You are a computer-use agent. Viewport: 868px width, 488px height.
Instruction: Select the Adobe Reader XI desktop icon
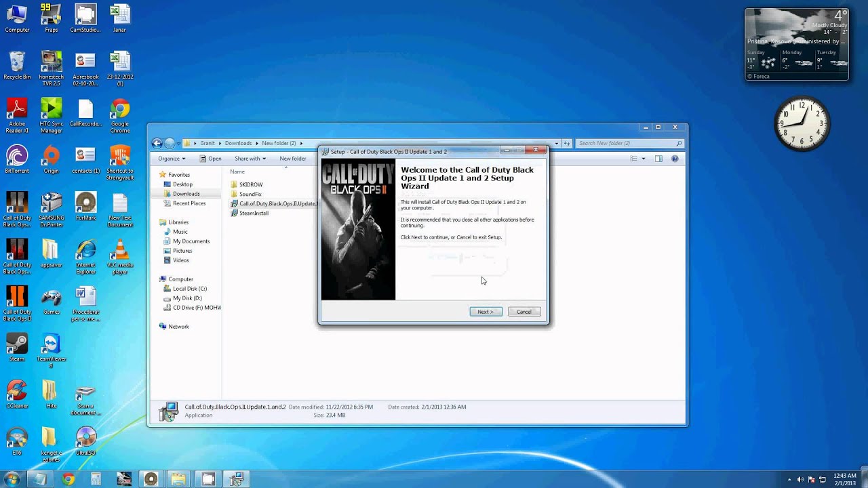pyautogui.click(x=17, y=115)
